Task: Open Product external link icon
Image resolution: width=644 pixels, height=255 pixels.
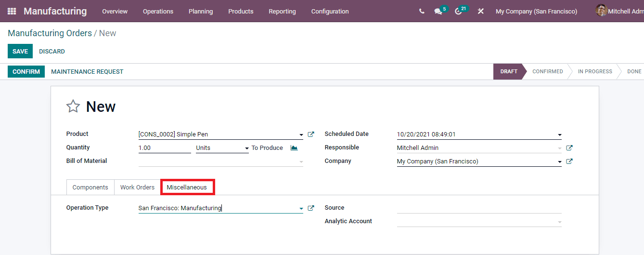Action: click(x=311, y=134)
